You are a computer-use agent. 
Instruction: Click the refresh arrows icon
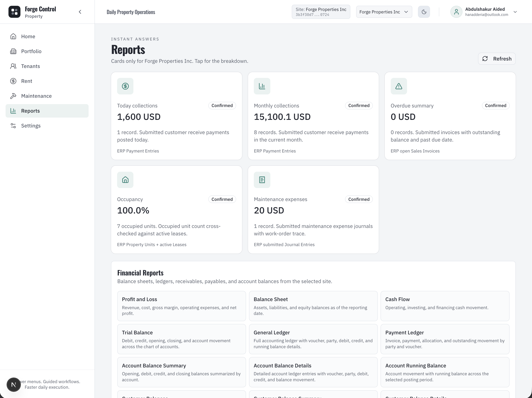[x=485, y=59]
